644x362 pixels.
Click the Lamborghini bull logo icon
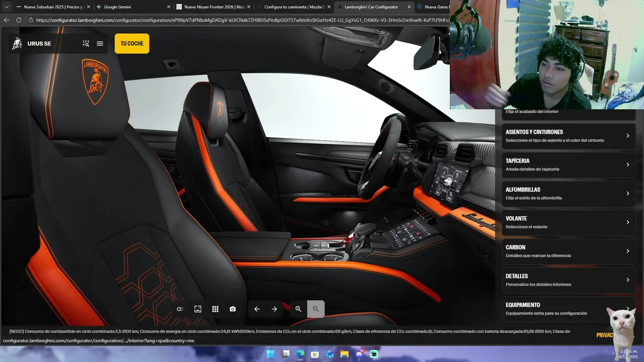click(x=17, y=44)
